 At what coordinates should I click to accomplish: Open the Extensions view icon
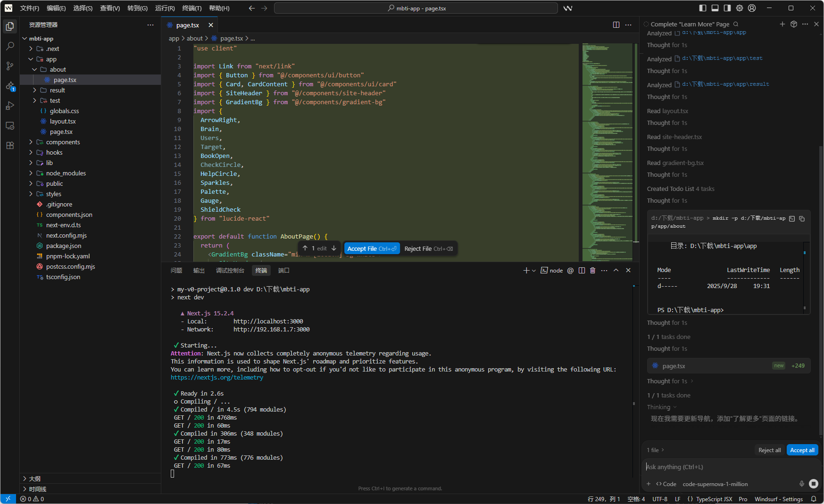point(10,145)
